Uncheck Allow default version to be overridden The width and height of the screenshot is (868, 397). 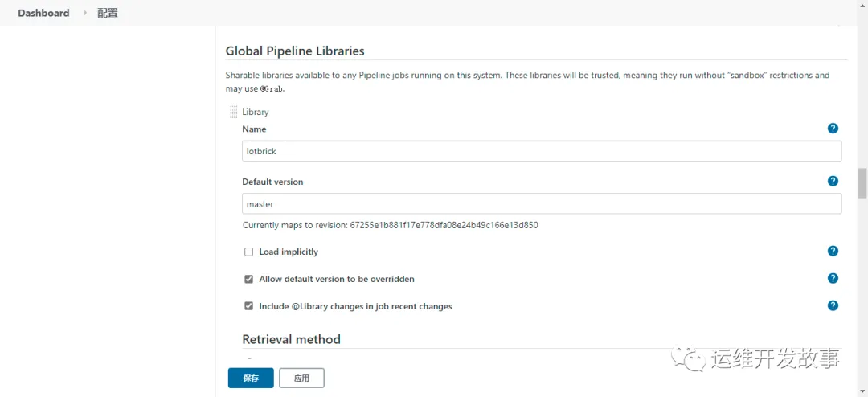tap(249, 280)
